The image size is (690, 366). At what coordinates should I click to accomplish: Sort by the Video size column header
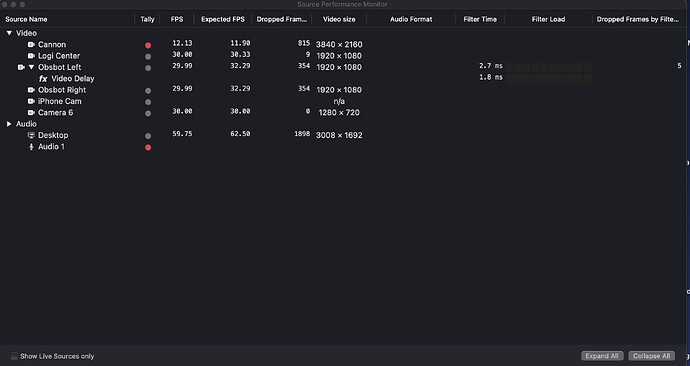339,19
